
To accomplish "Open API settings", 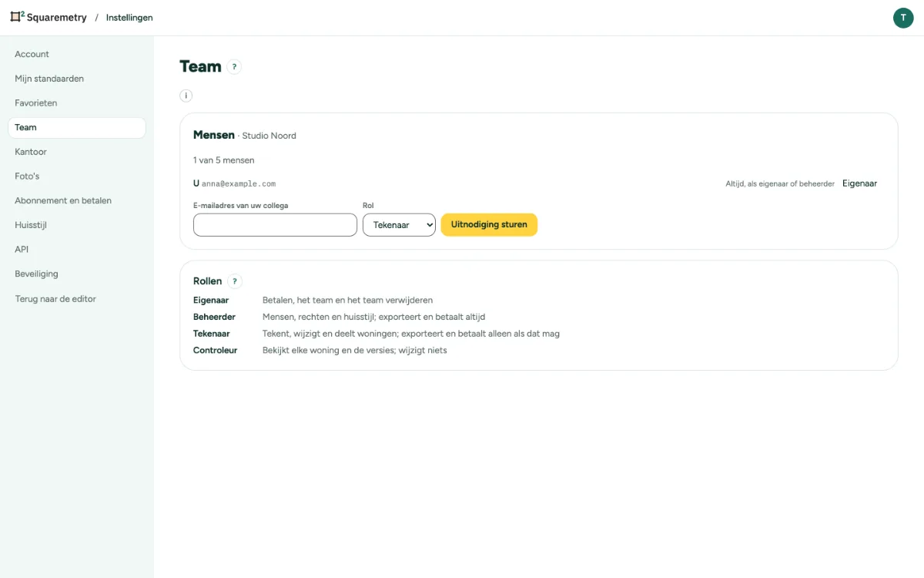I will pyautogui.click(x=76, y=250).
